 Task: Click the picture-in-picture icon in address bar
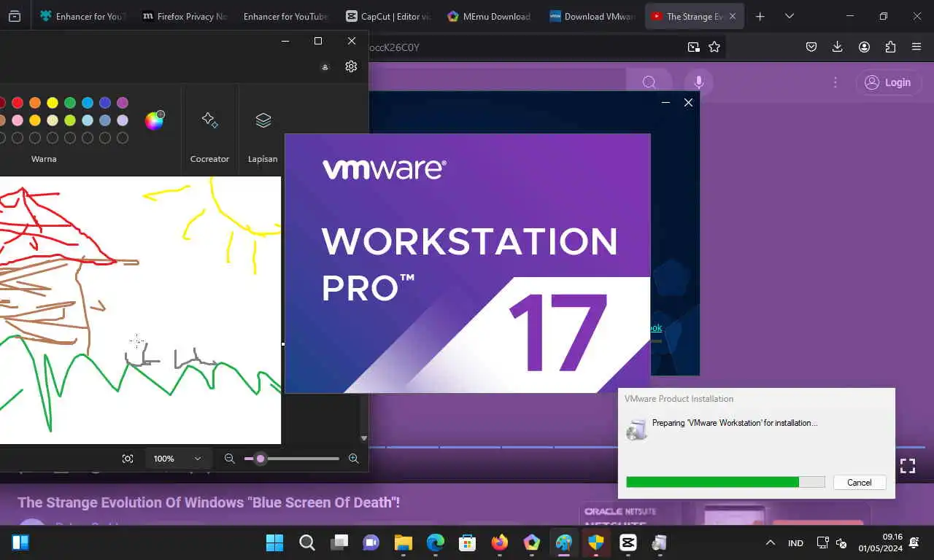[x=693, y=47]
